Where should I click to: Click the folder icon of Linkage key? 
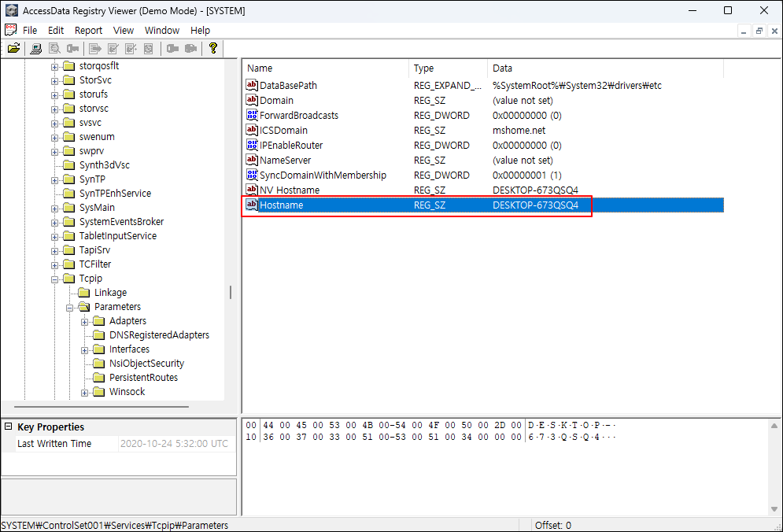(x=84, y=293)
